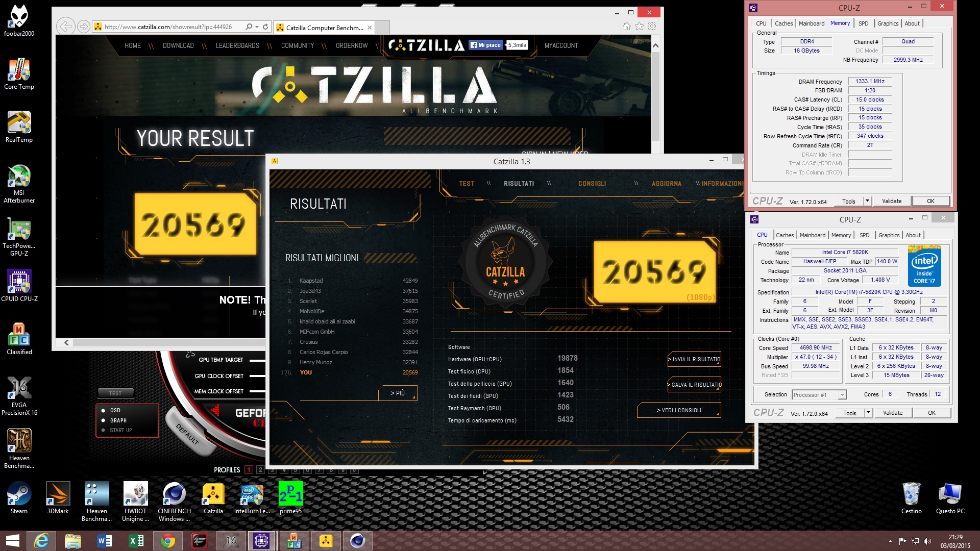Open the foobar2000 desktop icon

pos(19,21)
